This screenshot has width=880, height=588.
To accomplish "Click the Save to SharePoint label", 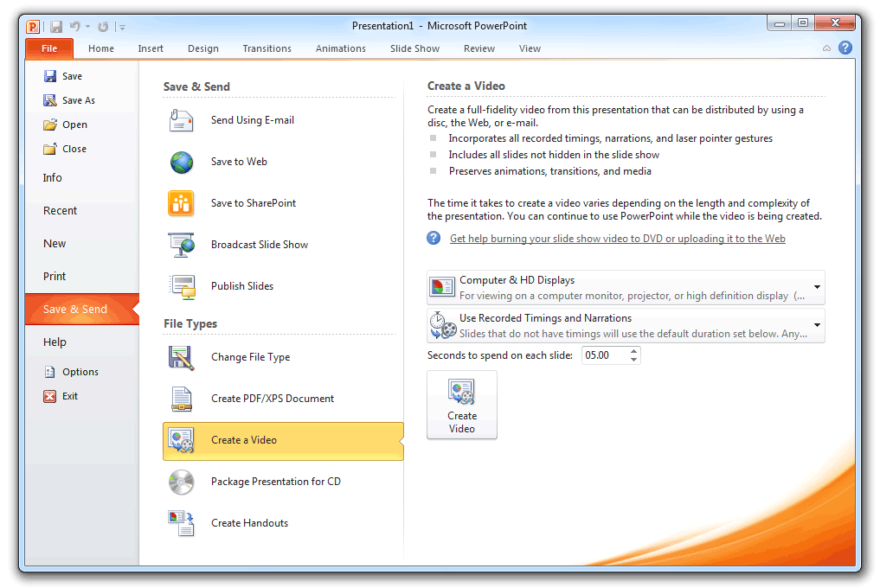I will pos(254,203).
